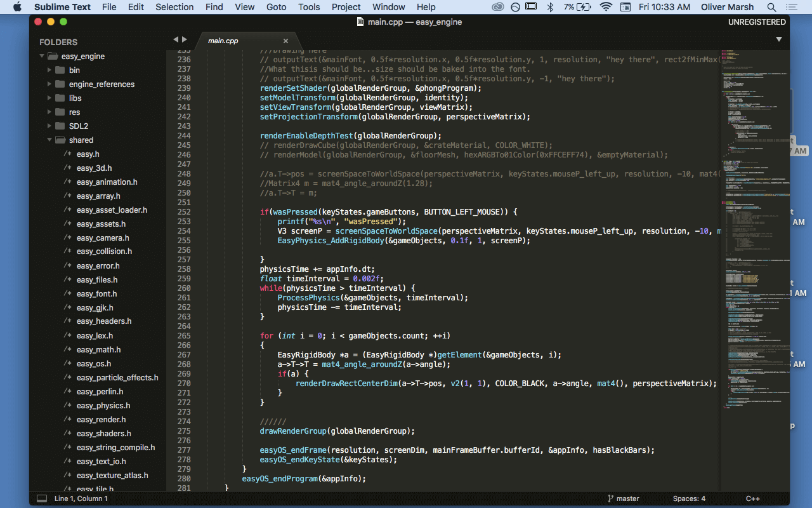The image size is (812, 508).
Task: Jump to code via the minimap
Action: 755,229
